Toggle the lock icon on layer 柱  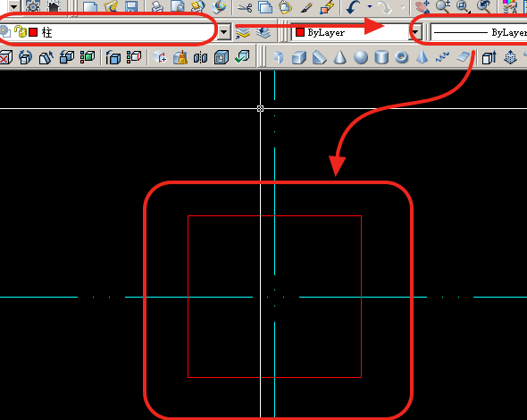pos(21,31)
